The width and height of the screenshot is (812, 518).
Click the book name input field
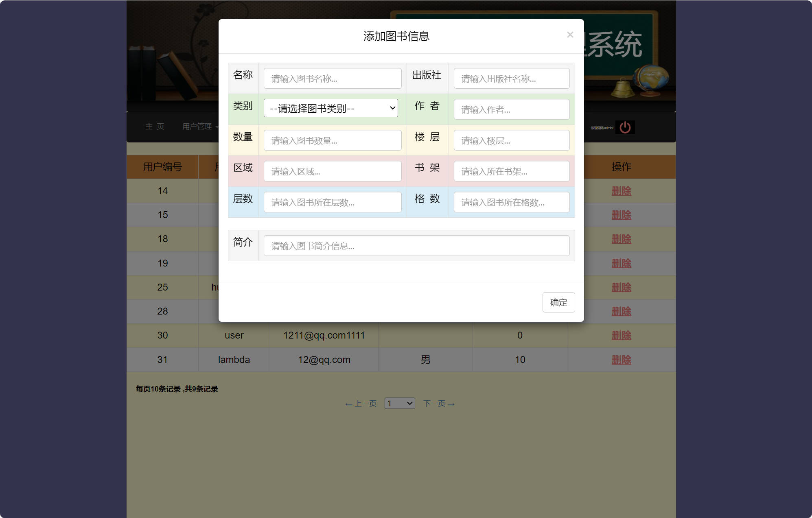[x=332, y=79]
